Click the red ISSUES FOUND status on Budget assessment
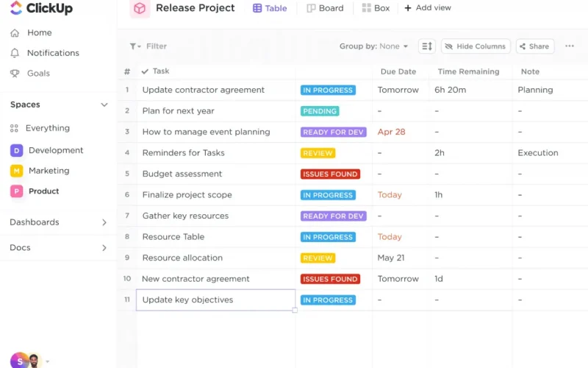Screen dimensions: 588x368 (330, 174)
